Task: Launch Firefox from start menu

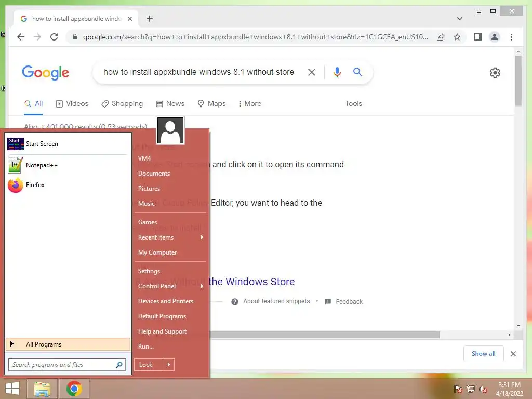Action: [67, 185]
